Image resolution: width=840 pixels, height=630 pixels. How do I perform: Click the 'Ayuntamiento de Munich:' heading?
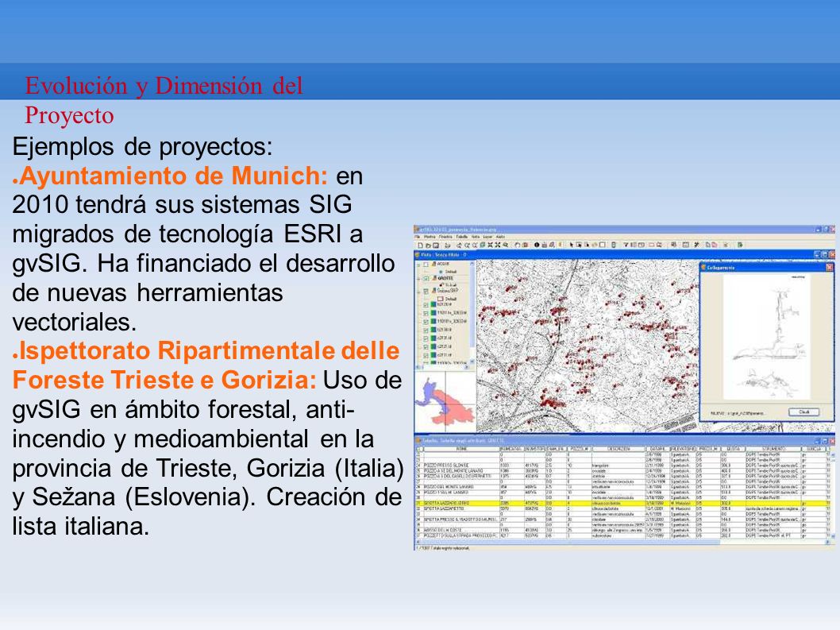(174, 176)
